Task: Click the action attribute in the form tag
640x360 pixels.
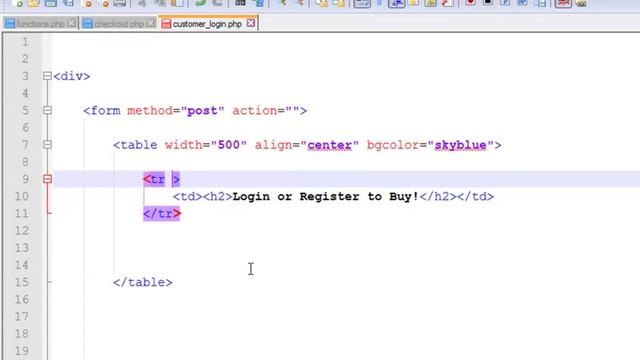Action: point(255,111)
